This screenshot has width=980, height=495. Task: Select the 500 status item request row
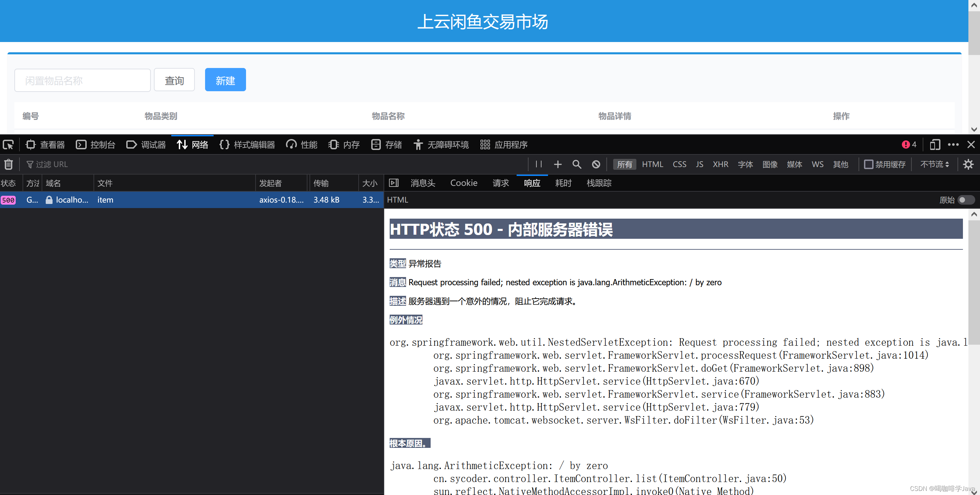152,200
